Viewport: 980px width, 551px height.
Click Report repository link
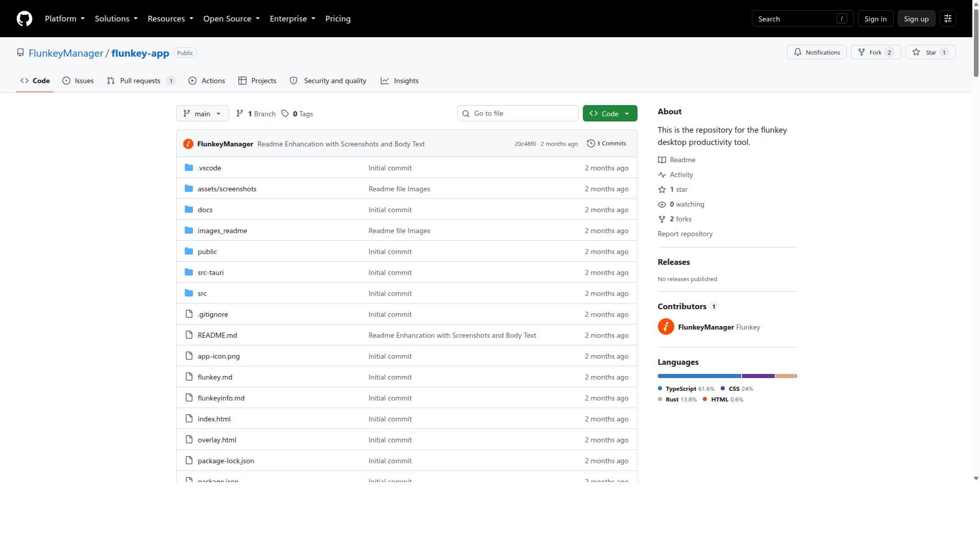[x=685, y=234]
